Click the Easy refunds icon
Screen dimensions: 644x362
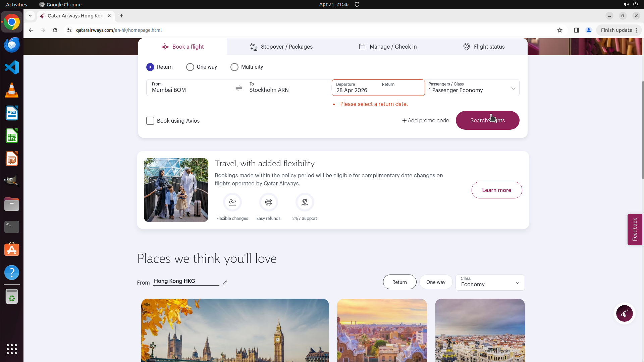tap(268, 202)
